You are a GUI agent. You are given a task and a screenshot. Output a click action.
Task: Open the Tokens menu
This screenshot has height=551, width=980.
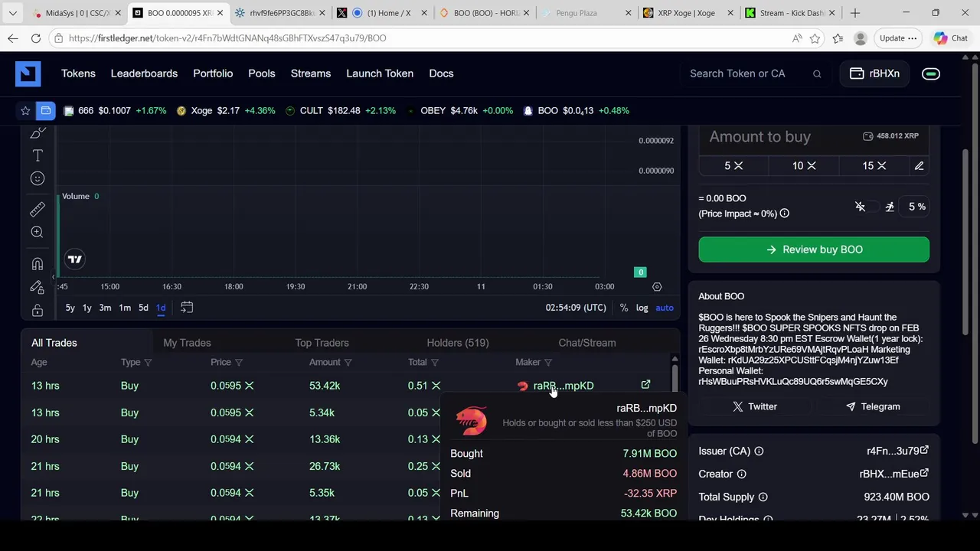pyautogui.click(x=78, y=73)
